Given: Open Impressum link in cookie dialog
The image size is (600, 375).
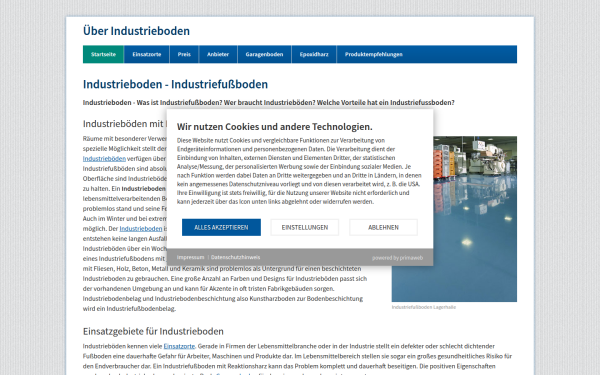Looking at the screenshot, I should click(x=191, y=258).
